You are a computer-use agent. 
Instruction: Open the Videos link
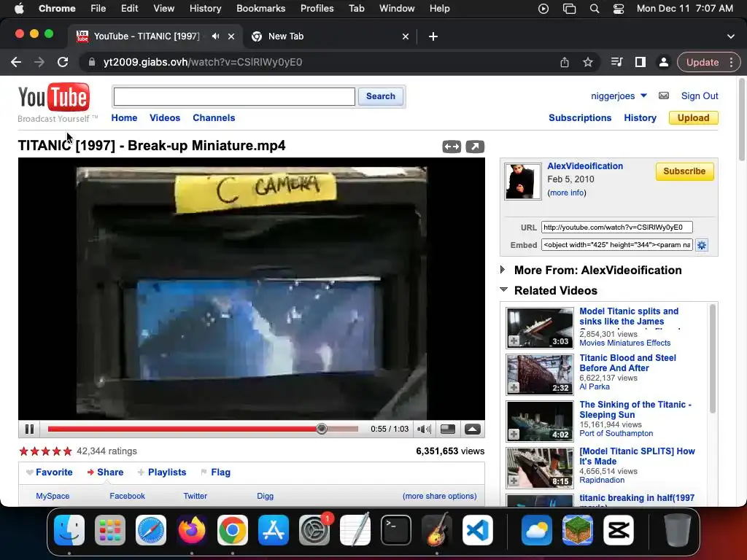click(165, 117)
